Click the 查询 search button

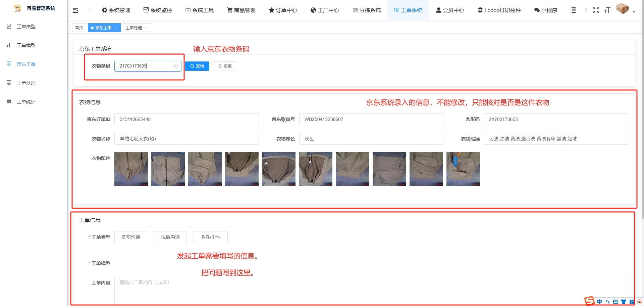[197, 66]
